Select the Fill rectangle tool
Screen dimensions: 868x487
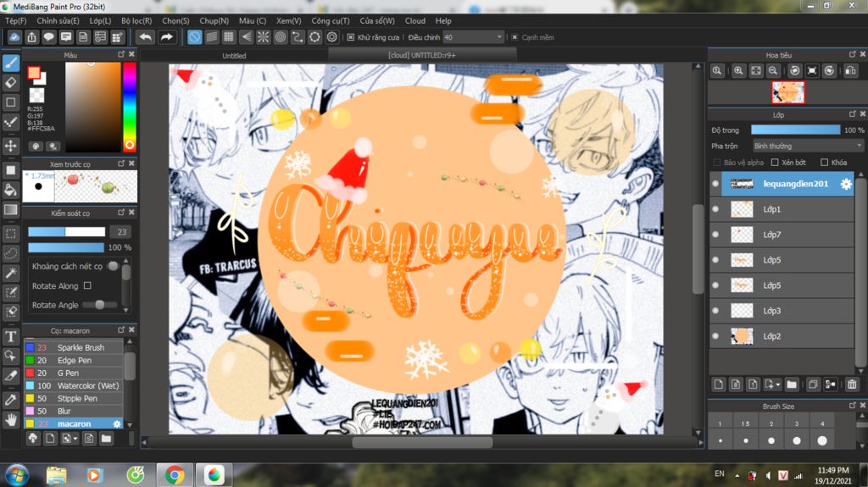(x=10, y=170)
